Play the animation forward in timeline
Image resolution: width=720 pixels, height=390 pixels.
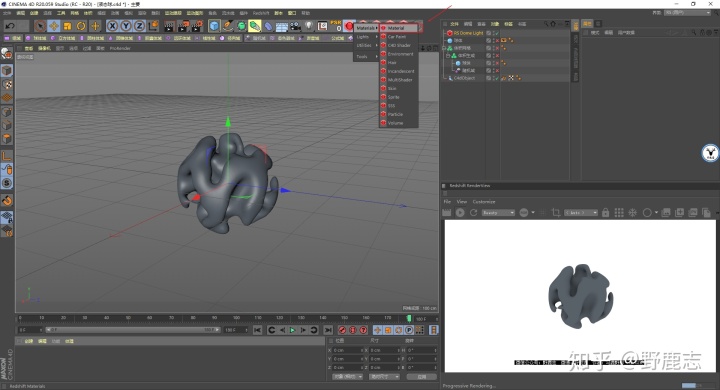292,330
